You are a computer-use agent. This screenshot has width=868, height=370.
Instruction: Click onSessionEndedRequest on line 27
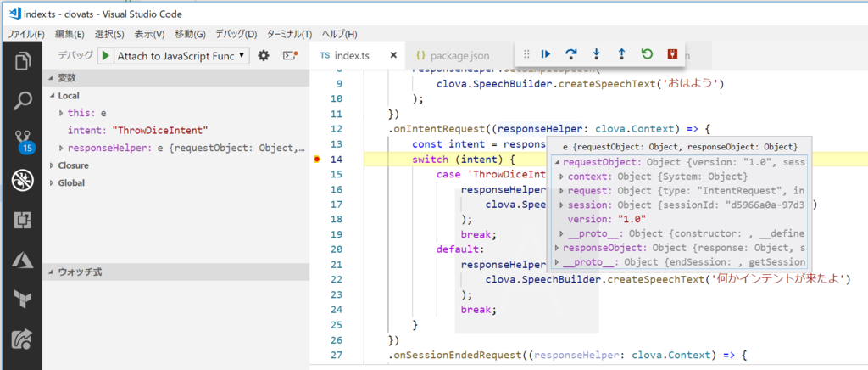click(x=457, y=355)
